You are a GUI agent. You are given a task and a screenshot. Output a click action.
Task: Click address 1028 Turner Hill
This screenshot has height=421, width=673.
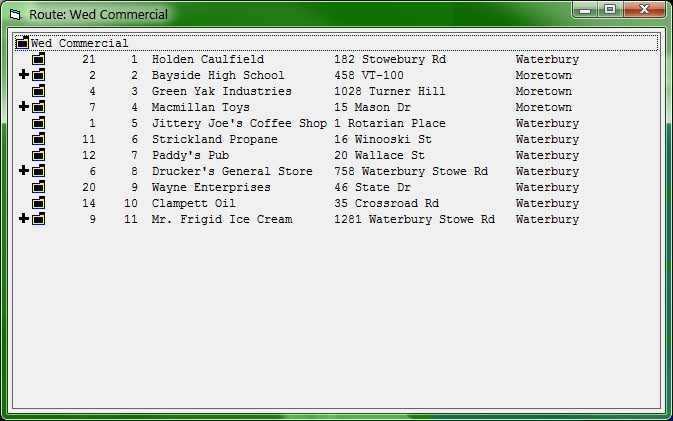click(390, 91)
